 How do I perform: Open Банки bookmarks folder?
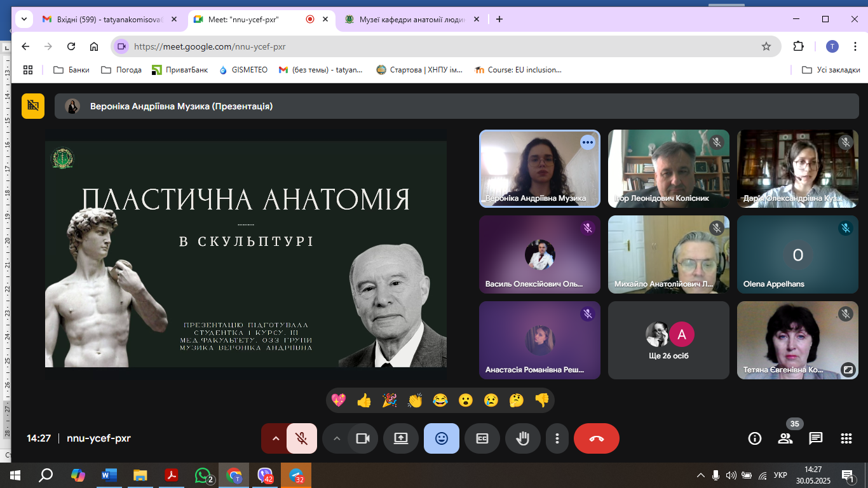point(71,70)
